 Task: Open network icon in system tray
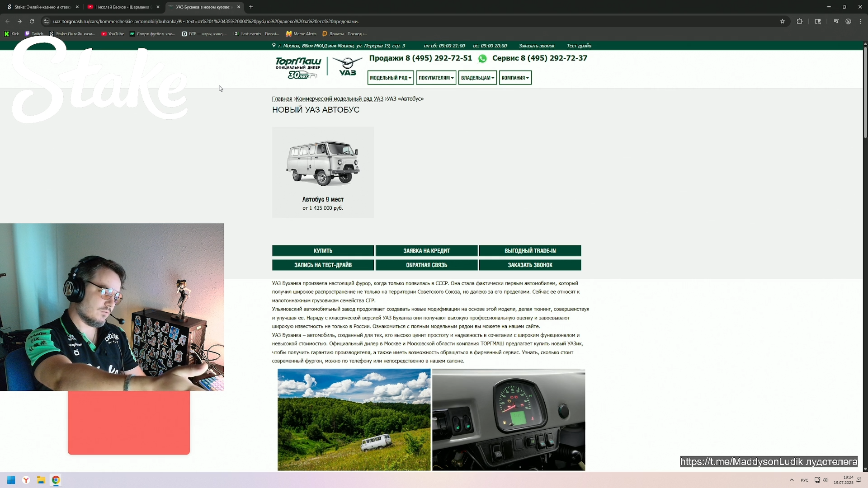point(817,480)
